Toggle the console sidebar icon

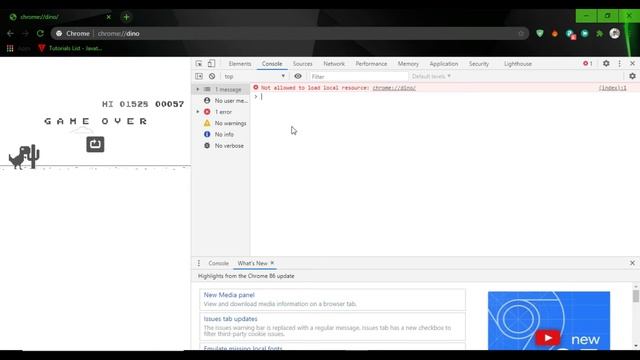click(x=199, y=76)
